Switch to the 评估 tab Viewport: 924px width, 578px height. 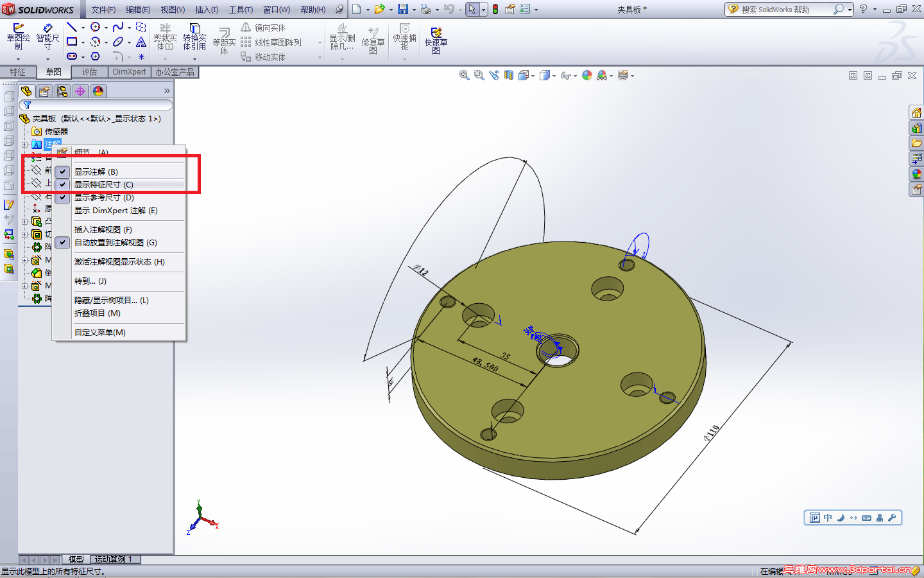89,72
